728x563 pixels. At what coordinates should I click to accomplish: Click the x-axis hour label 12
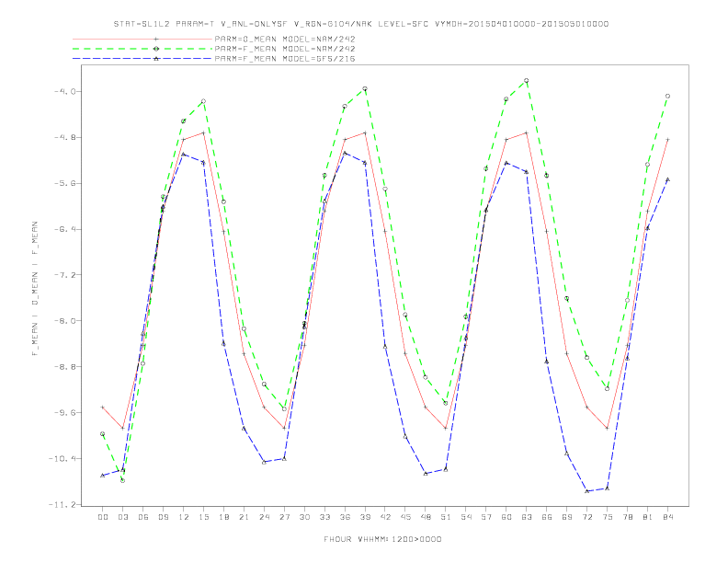[x=184, y=517]
